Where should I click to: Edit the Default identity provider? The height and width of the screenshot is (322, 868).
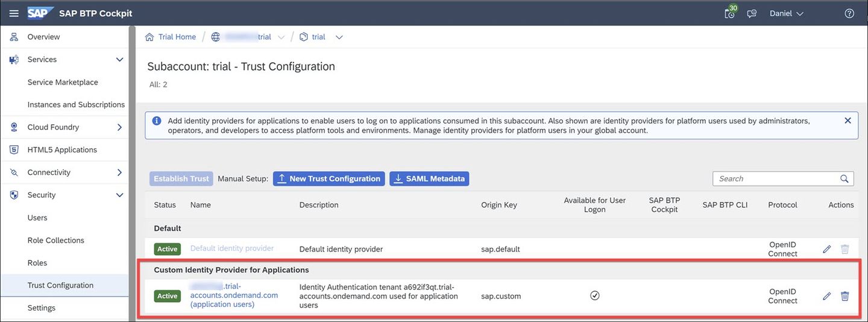[x=827, y=249]
